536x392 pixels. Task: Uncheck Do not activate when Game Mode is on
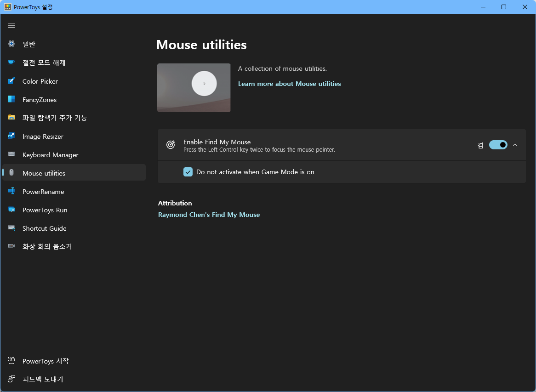coord(188,172)
